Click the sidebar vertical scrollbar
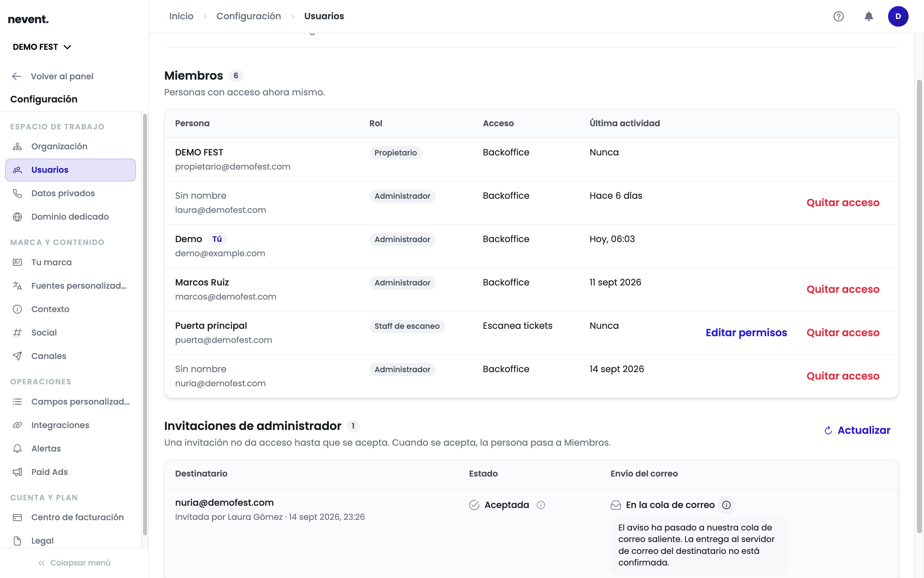Viewport: 924px width, 578px height. tap(145, 325)
